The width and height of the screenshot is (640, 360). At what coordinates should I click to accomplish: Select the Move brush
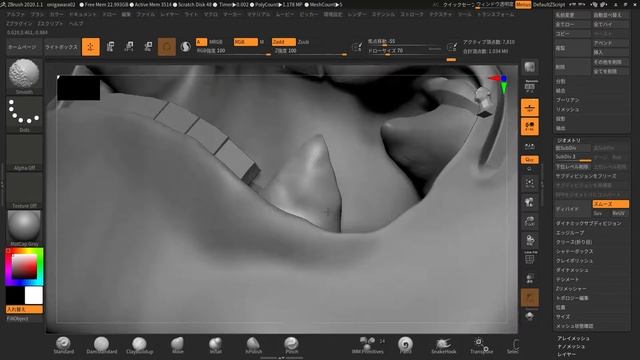click(178, 345)
